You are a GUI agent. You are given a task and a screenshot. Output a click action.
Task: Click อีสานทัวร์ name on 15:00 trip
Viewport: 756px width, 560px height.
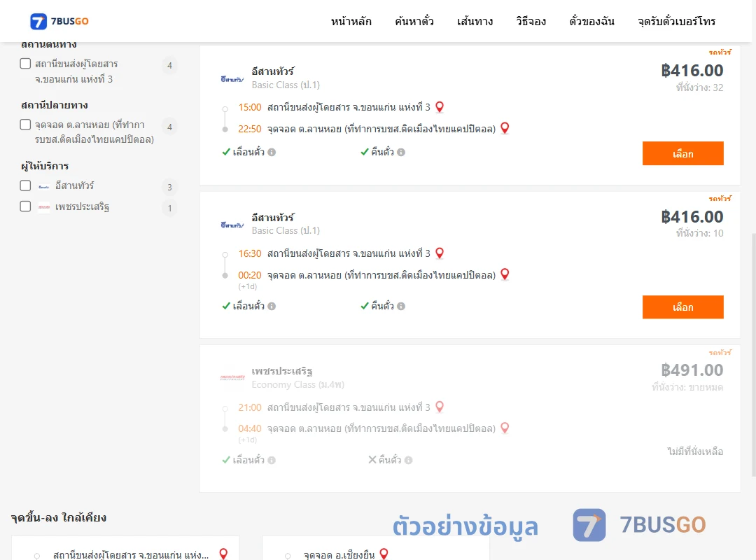click(x=273, y=71)
